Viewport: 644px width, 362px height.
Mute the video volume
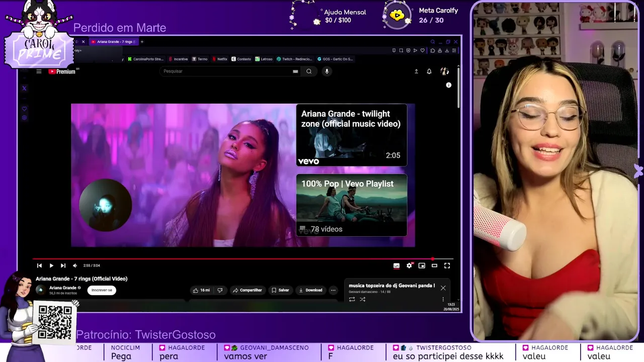click(75, 265)
